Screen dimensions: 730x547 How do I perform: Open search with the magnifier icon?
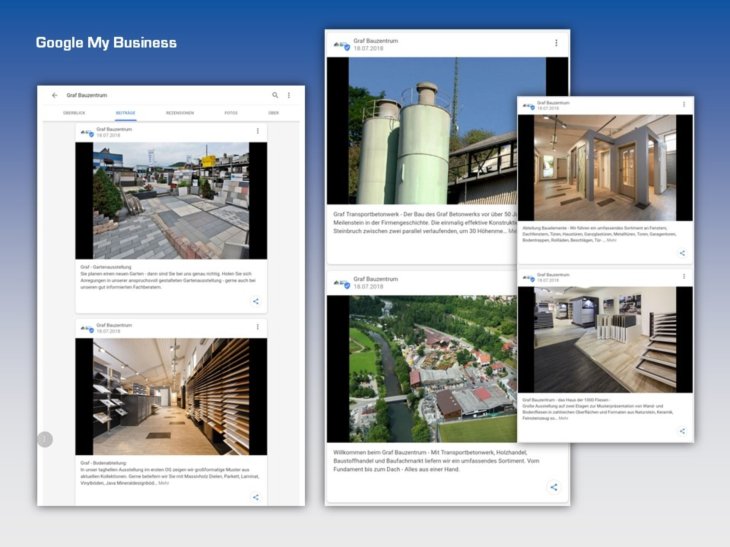[x=276, y=95]
